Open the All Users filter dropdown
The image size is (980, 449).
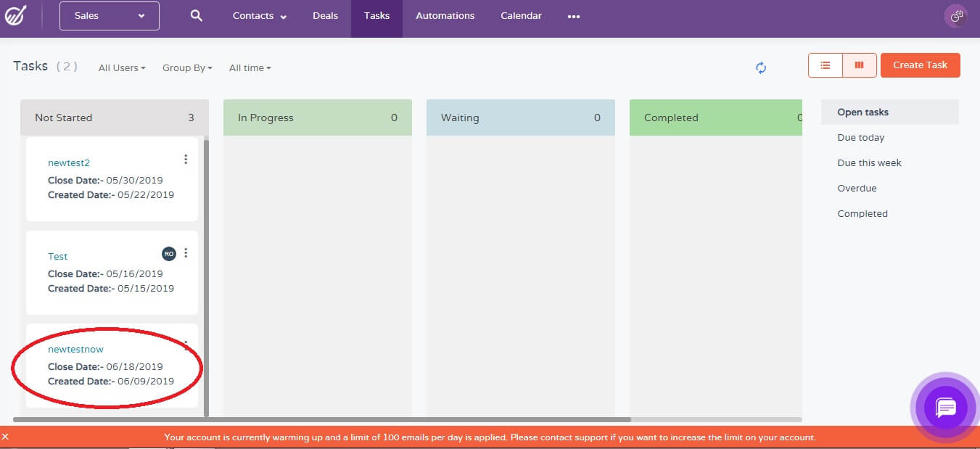pyautogui.click(x=121, y=67)
